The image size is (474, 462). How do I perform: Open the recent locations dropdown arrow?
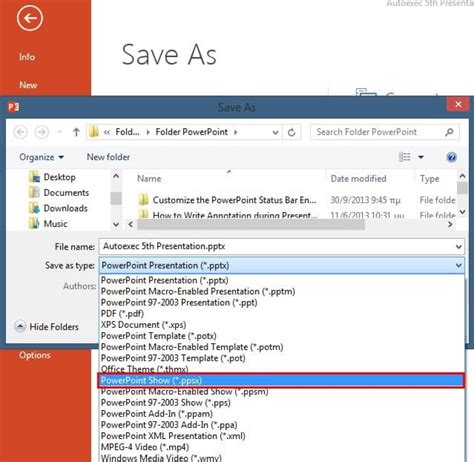point(60,132)
